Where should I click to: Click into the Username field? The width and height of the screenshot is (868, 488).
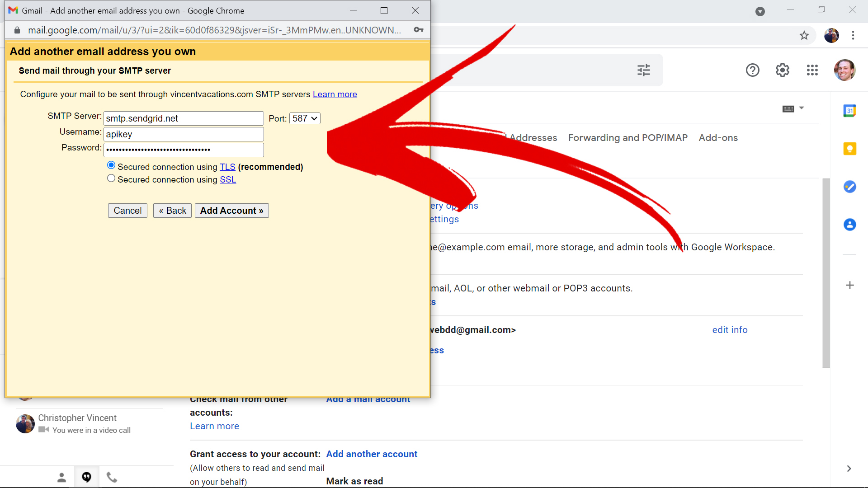click(x=184, y=134)
